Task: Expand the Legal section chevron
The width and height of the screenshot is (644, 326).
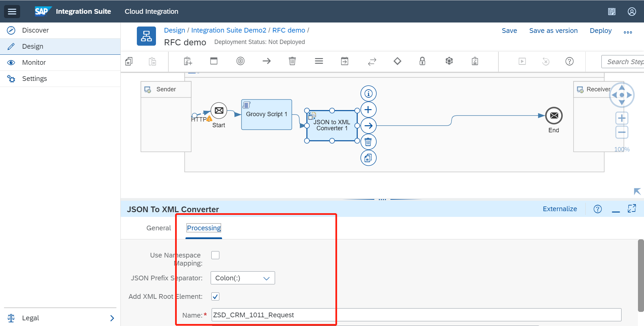Action: click(x=112, y=318)
